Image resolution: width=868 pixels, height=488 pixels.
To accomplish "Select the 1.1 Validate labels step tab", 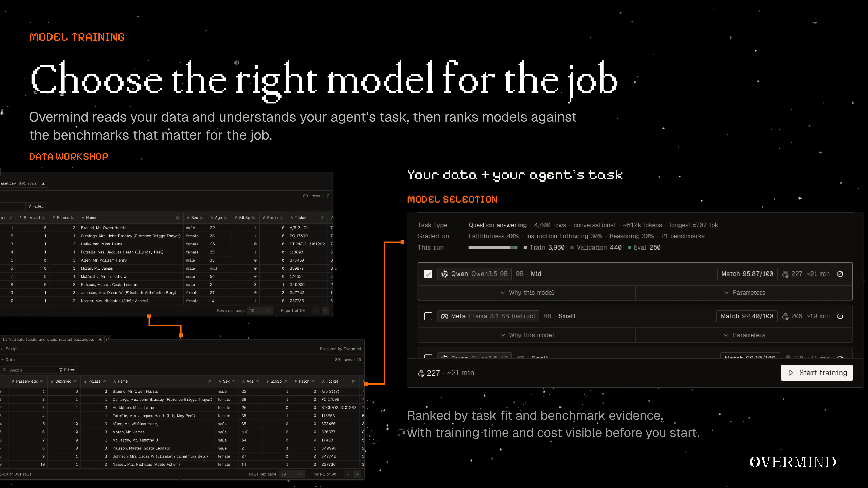I will [48, 339].
